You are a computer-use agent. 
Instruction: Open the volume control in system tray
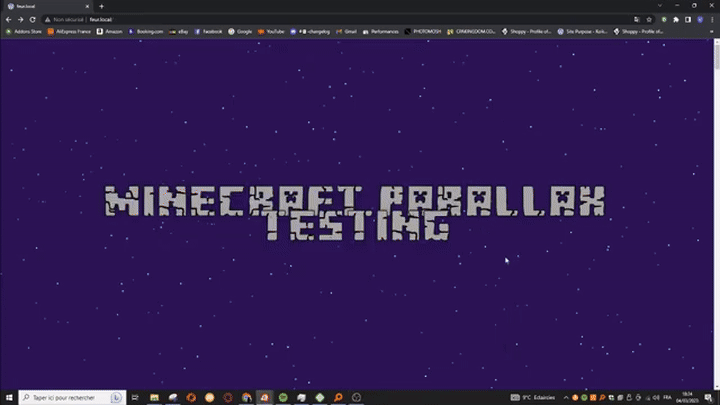pyautogui.click(x=656, y=398)
